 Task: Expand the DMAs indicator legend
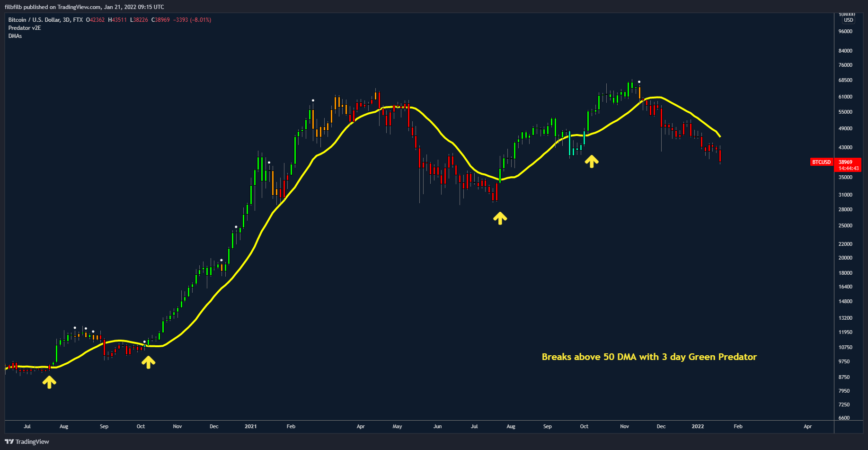[x=15, y=36]
